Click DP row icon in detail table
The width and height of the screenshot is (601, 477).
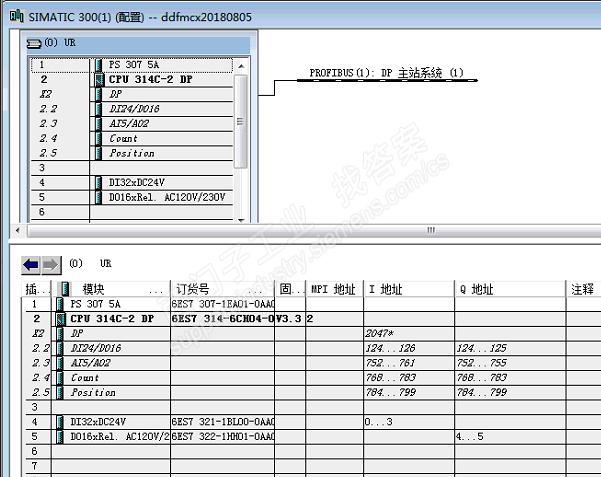coord(60,334)
